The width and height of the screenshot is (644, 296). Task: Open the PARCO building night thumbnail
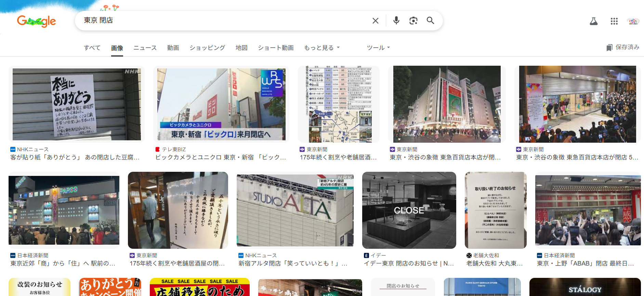point(64,210)
